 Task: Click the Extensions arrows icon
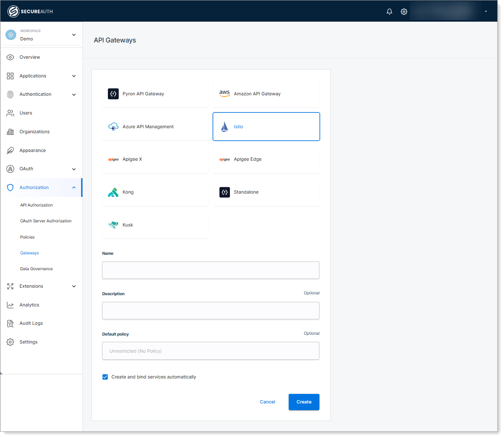pyautogui.click(x=10, y=286)
